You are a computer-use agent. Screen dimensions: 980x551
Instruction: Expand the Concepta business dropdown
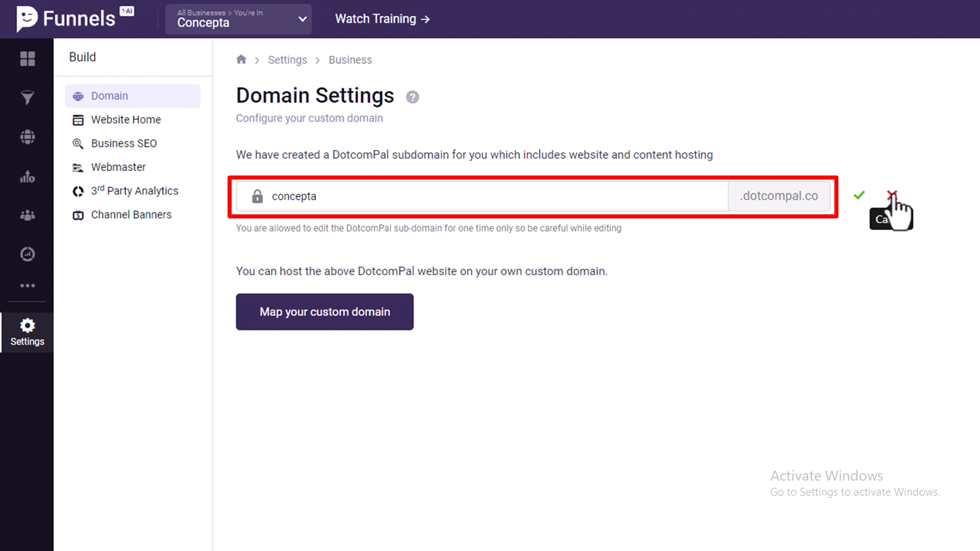pos(238,19)
